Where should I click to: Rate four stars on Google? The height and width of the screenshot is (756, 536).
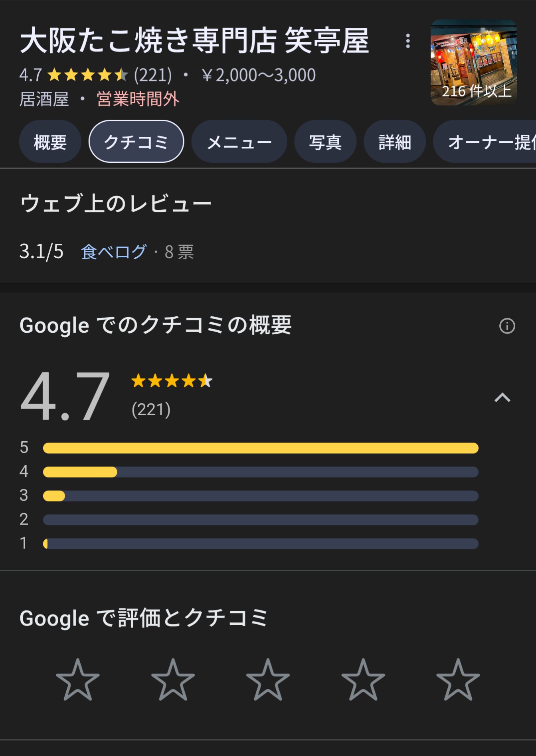tap(363, 679)
